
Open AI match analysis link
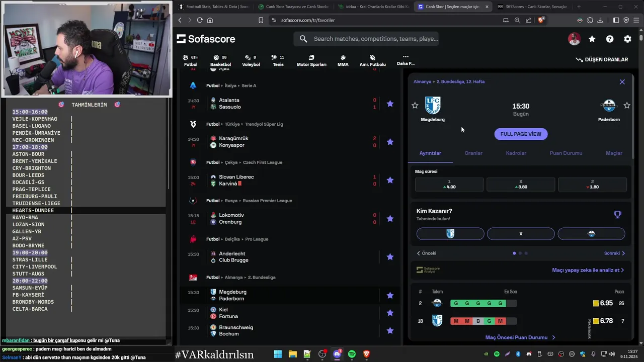[x=588, y=270]
